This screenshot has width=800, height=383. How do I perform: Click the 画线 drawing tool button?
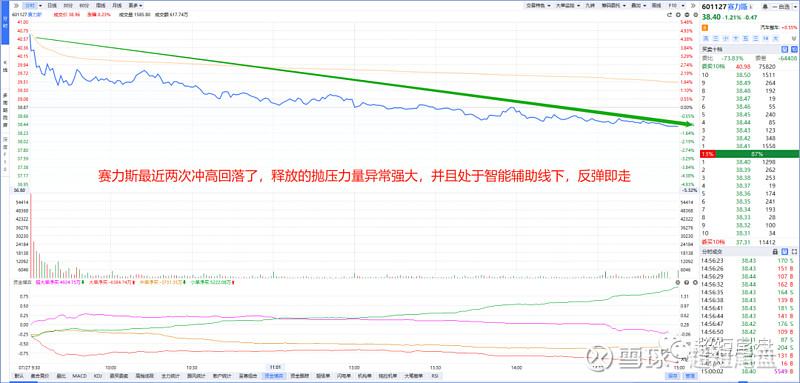tap(656, 6)
